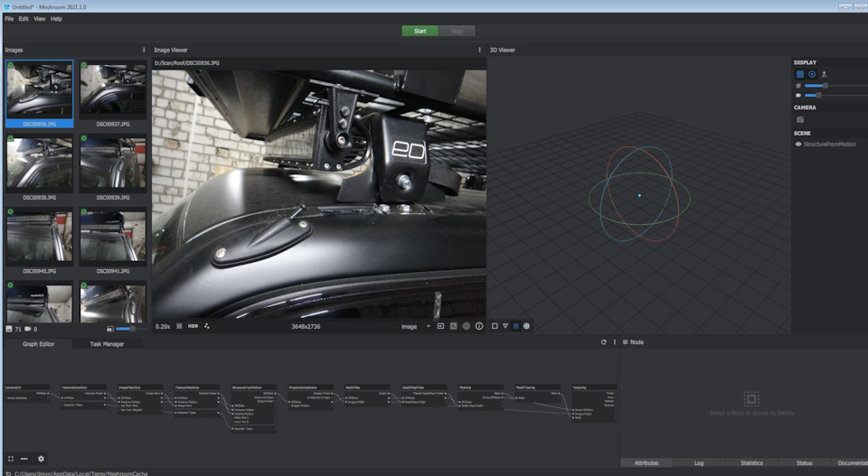The width and height of the screenshot is (868, 476).
Task: Open the Help menu
Action: pyautogui.click(x=56, y=19)
